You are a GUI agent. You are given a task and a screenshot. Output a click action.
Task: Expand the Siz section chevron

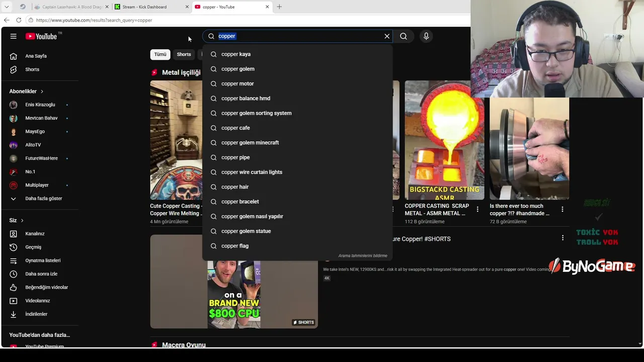22,220
